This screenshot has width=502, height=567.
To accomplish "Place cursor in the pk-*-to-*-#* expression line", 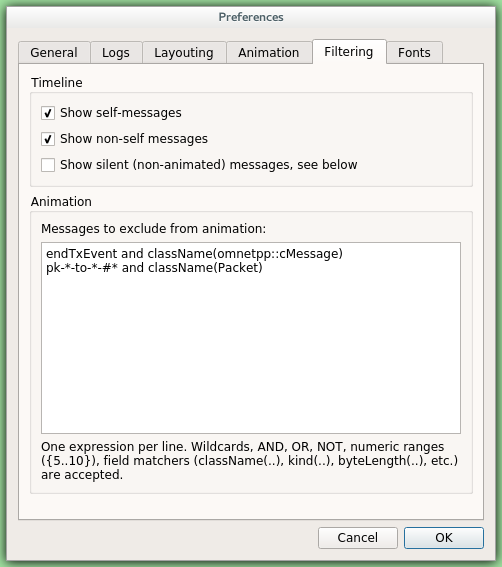I will point(154,268).
